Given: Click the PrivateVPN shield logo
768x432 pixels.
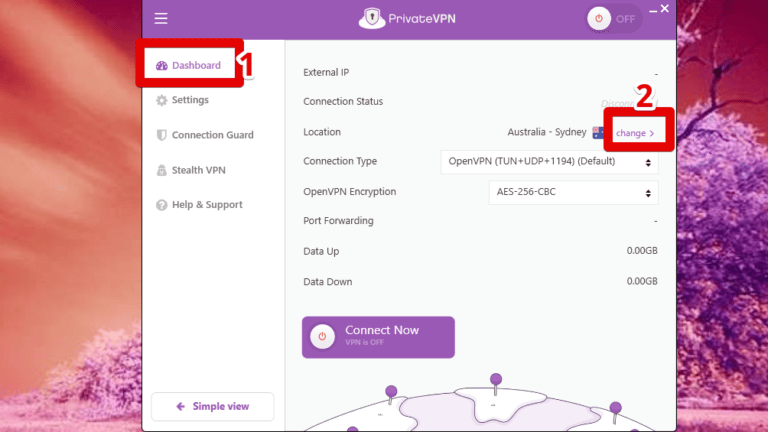Looking at the screenshot, I should coord(372,18).
